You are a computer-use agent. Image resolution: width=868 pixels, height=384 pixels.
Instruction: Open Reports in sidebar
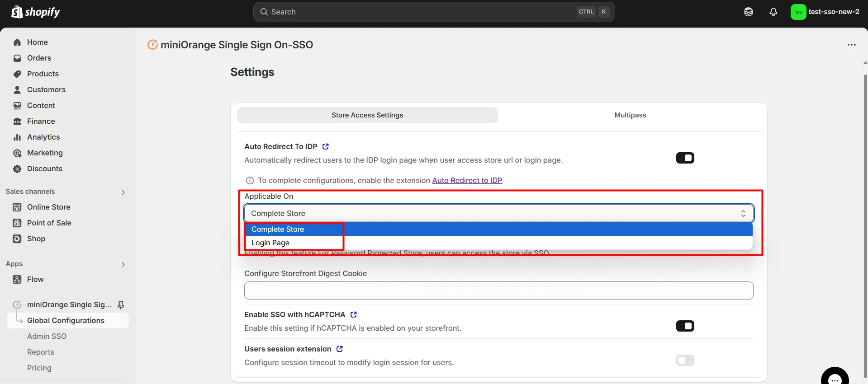(41, 352)
